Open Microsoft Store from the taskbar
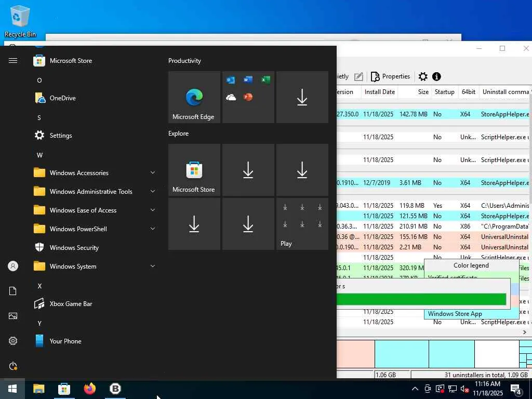Viewport: 532px width, 399px height. click(x=64, y=389)
